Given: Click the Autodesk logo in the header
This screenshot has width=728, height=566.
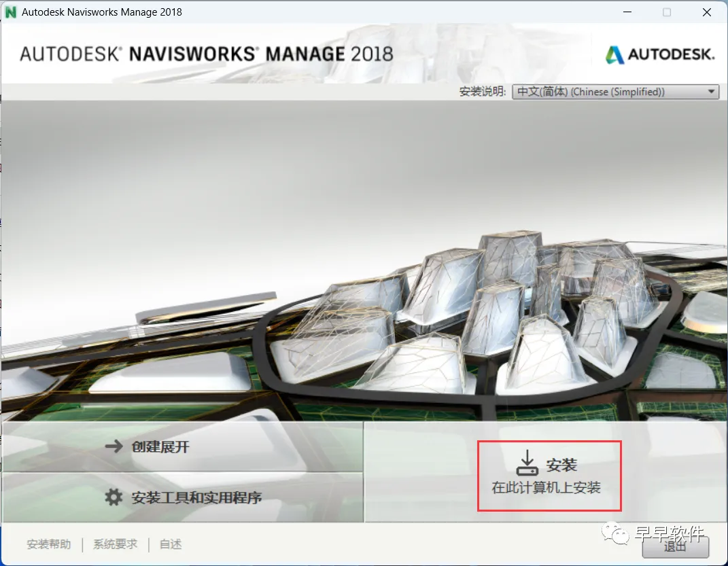Looking at the screenshot, I should click(x=660, y=55).
